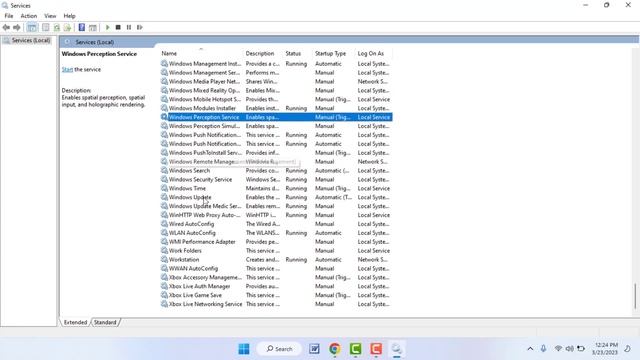Screen dimensions: 640x360
Task: Select the Windows Modules Installer row
Action: (276, 108)
